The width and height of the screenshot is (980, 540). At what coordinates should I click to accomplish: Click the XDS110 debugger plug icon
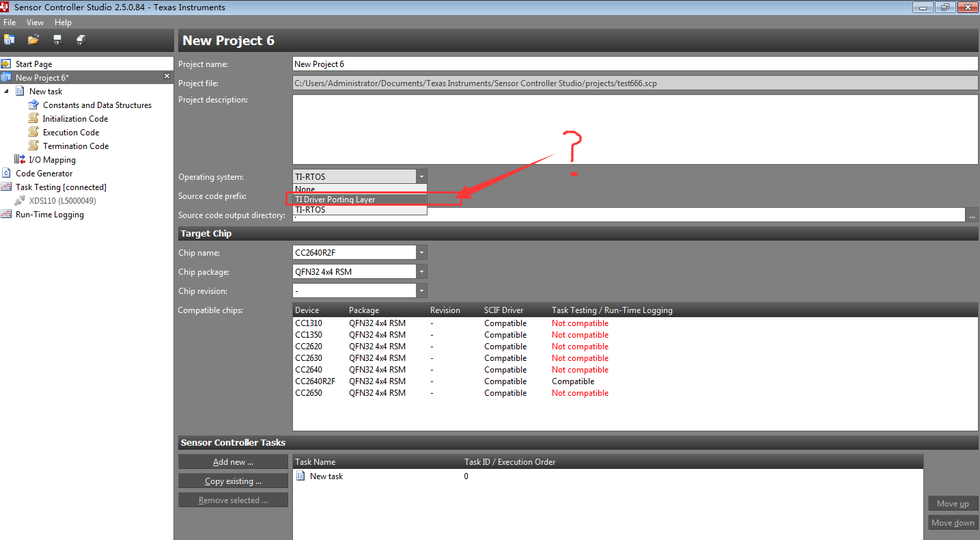(x=20, y=200)
